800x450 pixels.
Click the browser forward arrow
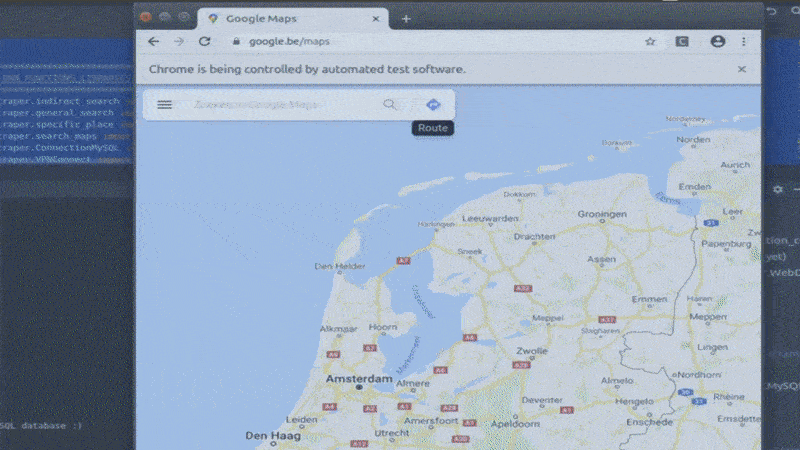point(179,41)
